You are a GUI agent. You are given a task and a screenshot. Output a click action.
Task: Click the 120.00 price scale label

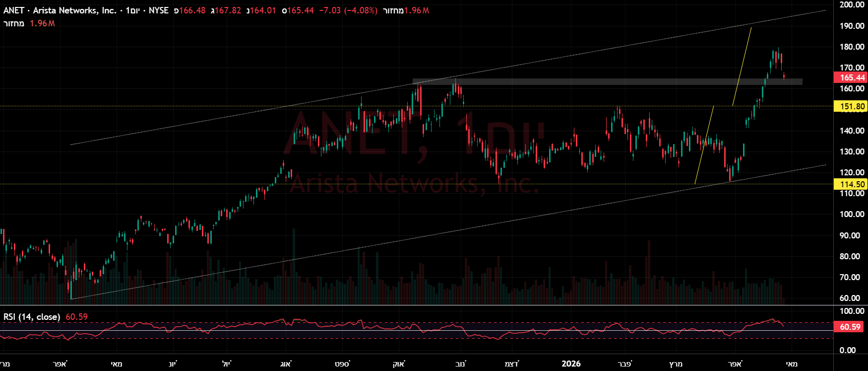852,172
